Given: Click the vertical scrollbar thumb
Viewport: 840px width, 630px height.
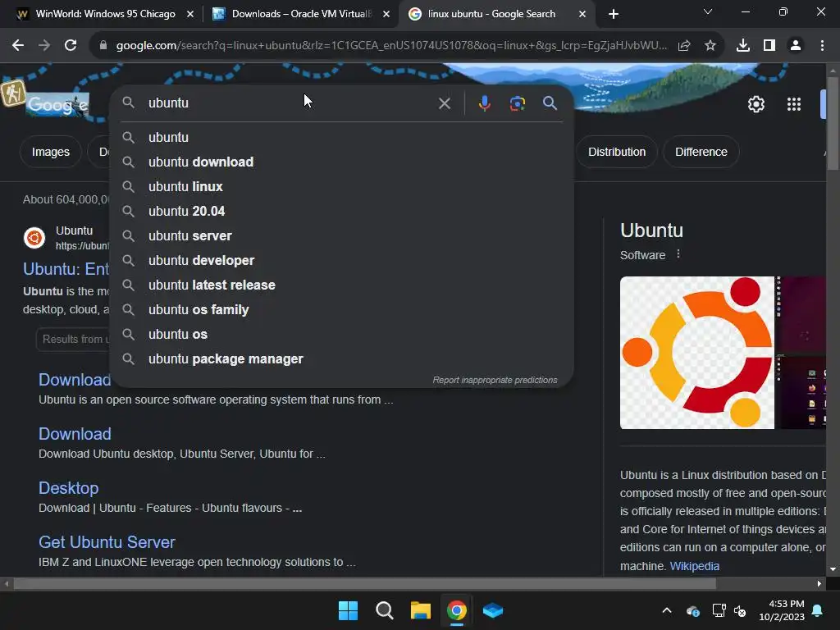Looking at the screenshot, I should tap(833, 123).
